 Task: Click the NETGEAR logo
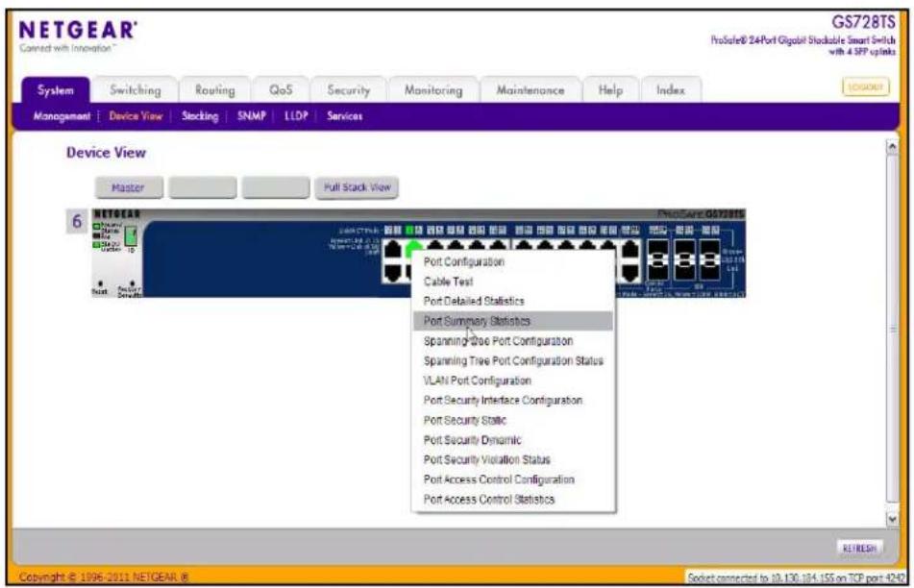tap(78, 31)
